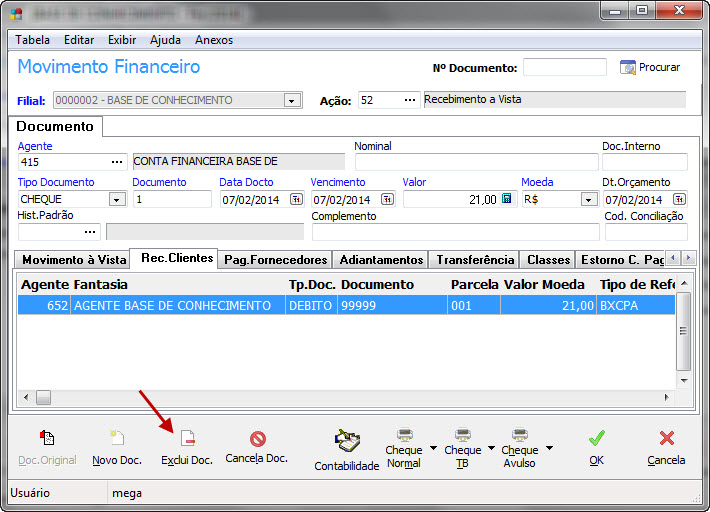The image size is (710, 512).
Task: Click the Cheque TB printer icon
Action: pyautogui.click(x=462, y=436)
